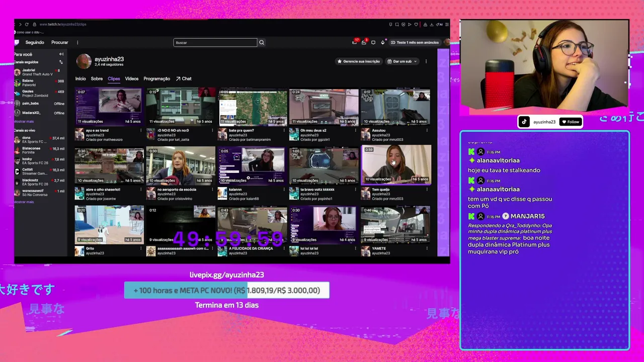Open Cellbit's live channel in sidebar
644x362 pixels.
[39, 171]
